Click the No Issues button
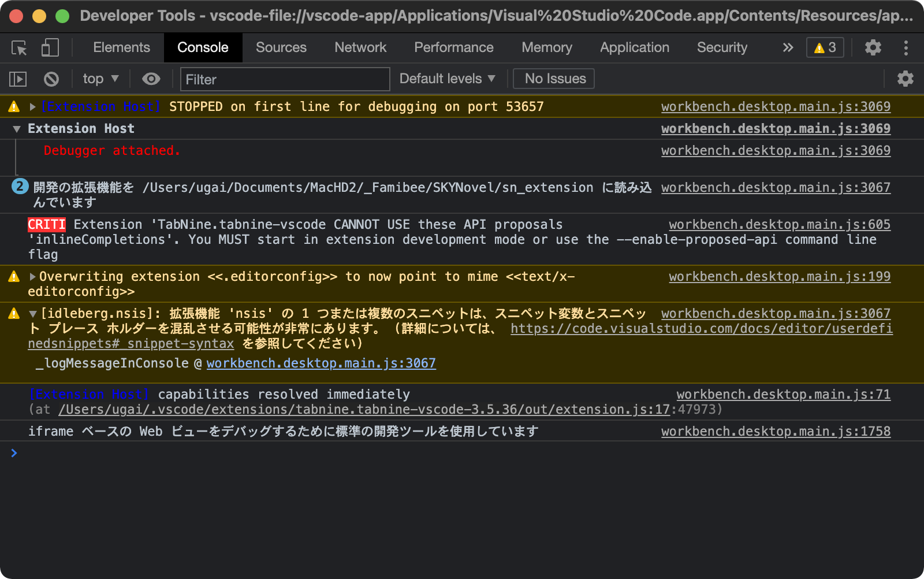Image resolution: width=924 pixels, height=579 pixels. click(554, 79)
